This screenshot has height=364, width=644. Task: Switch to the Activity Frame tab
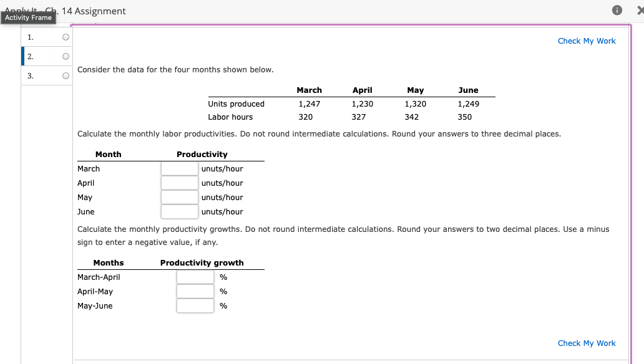click(x=28, y=17)
